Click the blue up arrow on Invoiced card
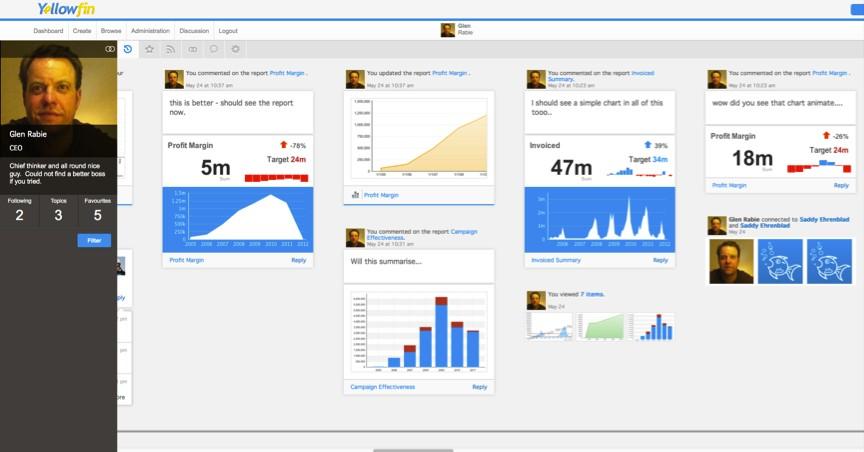 point(647,144)
